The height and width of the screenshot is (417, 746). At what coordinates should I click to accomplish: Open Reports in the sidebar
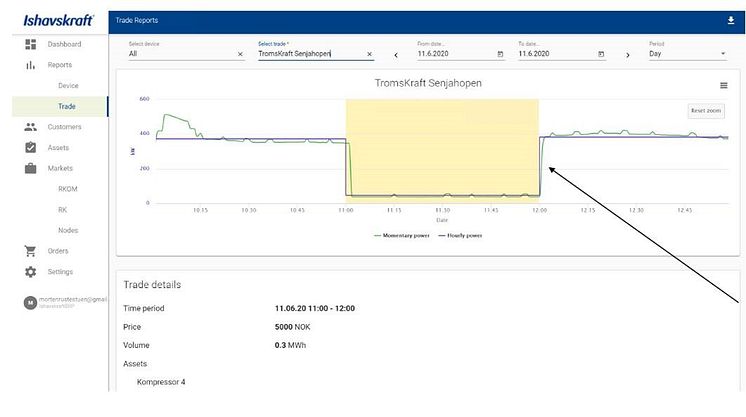click(x=60, y=65)
